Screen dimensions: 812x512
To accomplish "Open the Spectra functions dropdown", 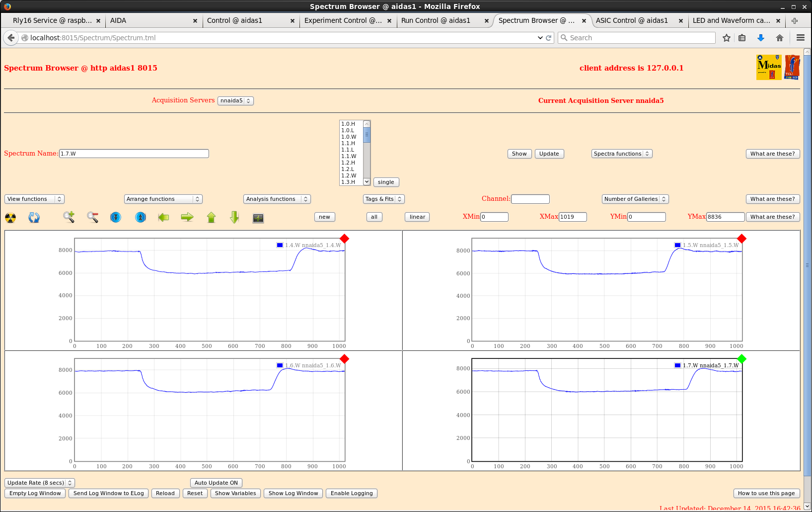I will (x=622, y=154).
